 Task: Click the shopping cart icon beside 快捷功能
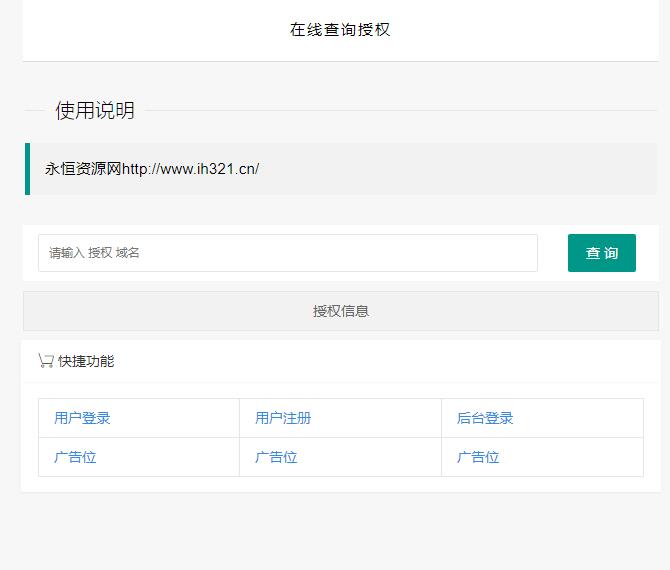pos(45,361)
